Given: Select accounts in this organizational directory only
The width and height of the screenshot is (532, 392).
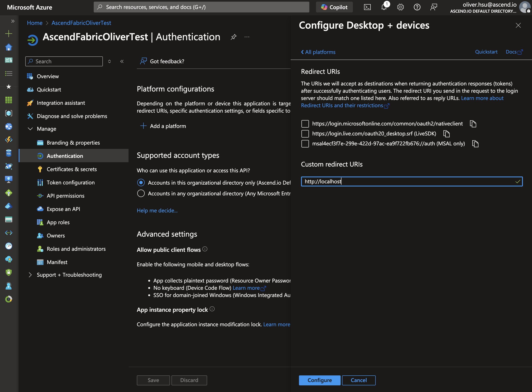Looking at the screenshot, I should coord(141,183).
